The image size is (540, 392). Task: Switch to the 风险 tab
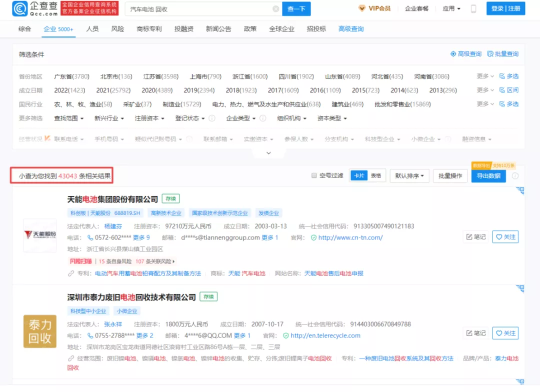click(x=117, y=29)
